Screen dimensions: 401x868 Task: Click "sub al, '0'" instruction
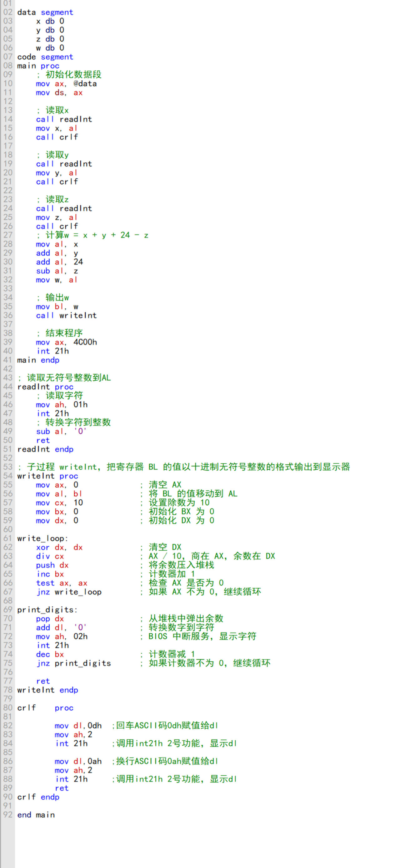(x=62, y=431)
